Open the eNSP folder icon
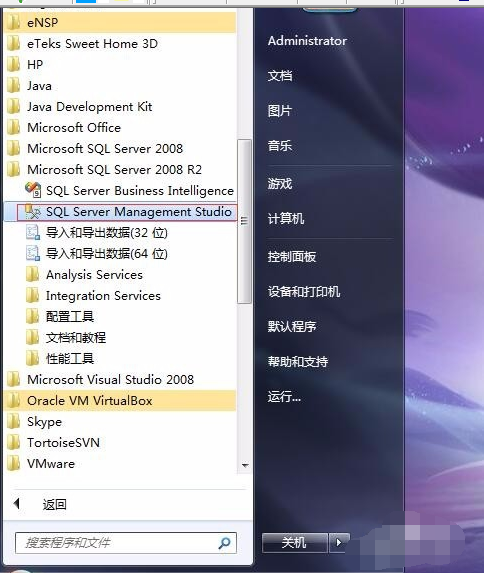 [14, 23]
